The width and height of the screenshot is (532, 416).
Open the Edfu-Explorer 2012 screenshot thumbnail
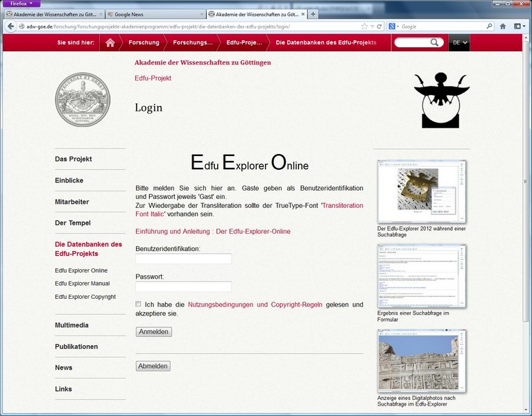point(422,192)
